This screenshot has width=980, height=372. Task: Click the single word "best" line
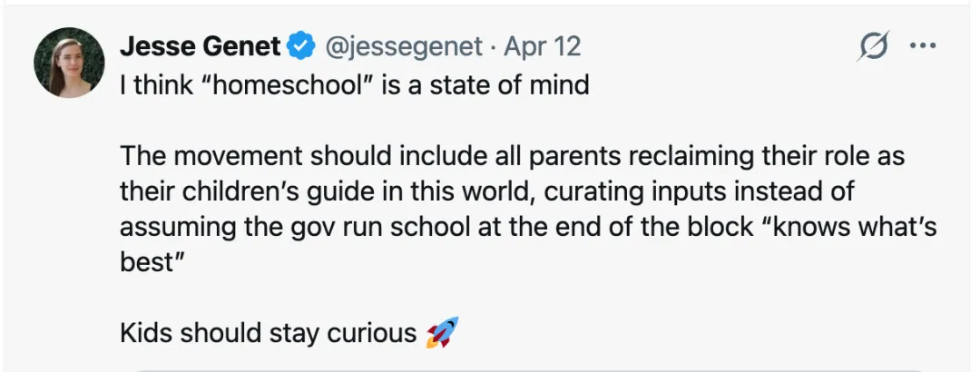pos(146,262)
